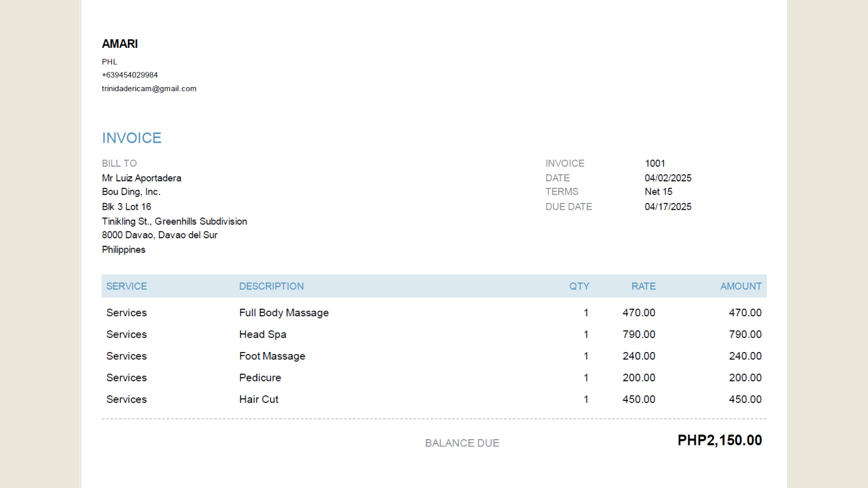868x488 pixels.
Task: Click the Full Body Massage description
Action: 284,313
